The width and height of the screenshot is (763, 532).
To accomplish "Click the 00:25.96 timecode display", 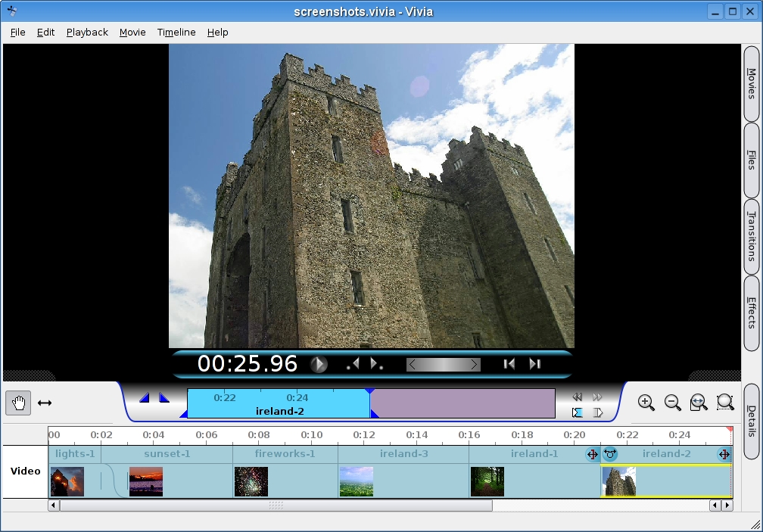I will pos(248,364).
